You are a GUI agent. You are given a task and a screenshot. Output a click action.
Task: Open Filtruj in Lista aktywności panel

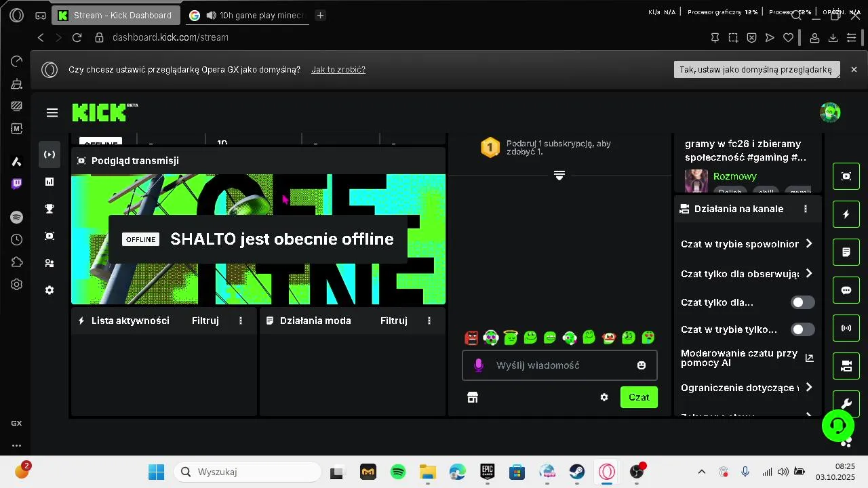(205, 321)
